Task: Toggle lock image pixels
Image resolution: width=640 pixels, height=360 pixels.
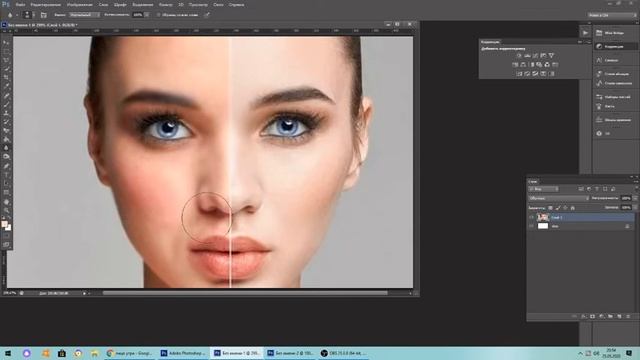Action: point(558,208)
